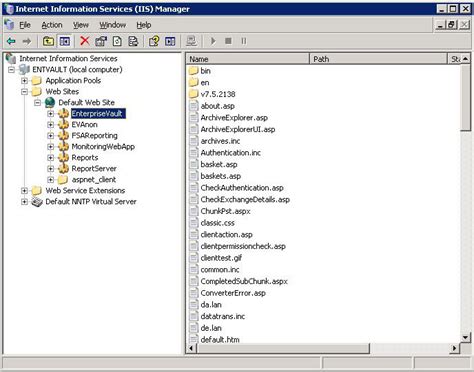Viewport: 474px width, 372px height.
Task: Click the vertical scrollbar thumb
Action: pos(466,98)
